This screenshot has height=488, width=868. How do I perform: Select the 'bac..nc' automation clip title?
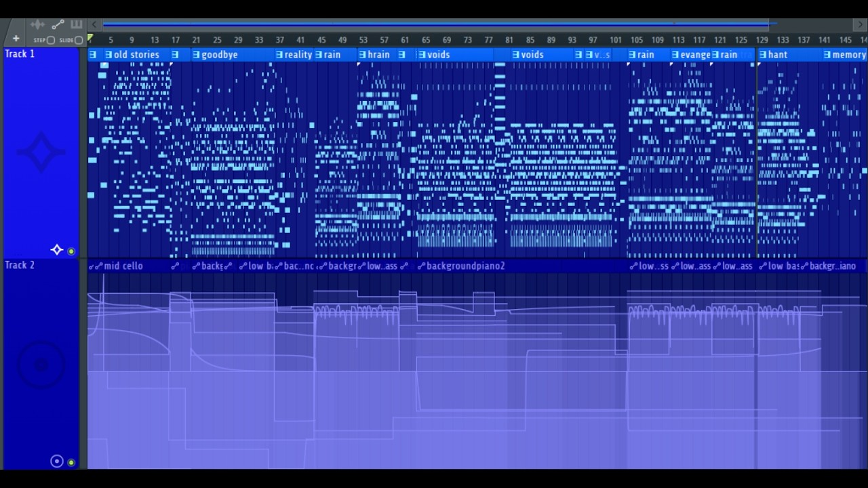tap(298, 266)
